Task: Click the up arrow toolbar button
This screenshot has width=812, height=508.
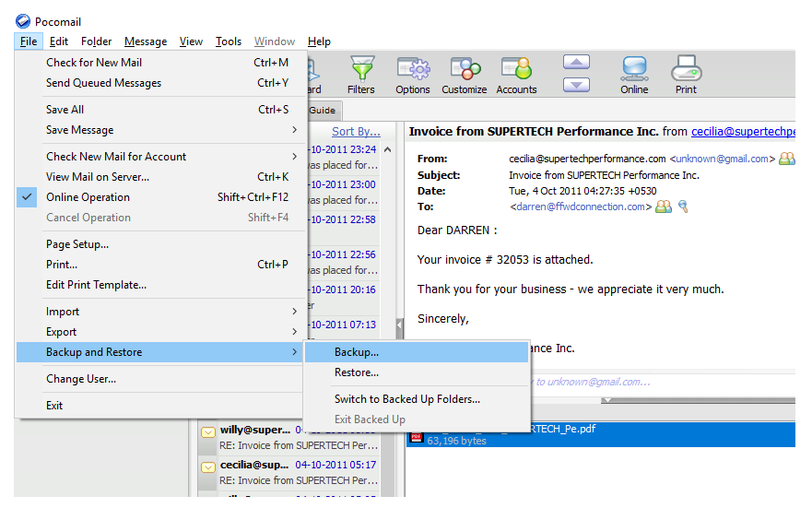Action: 576,62
